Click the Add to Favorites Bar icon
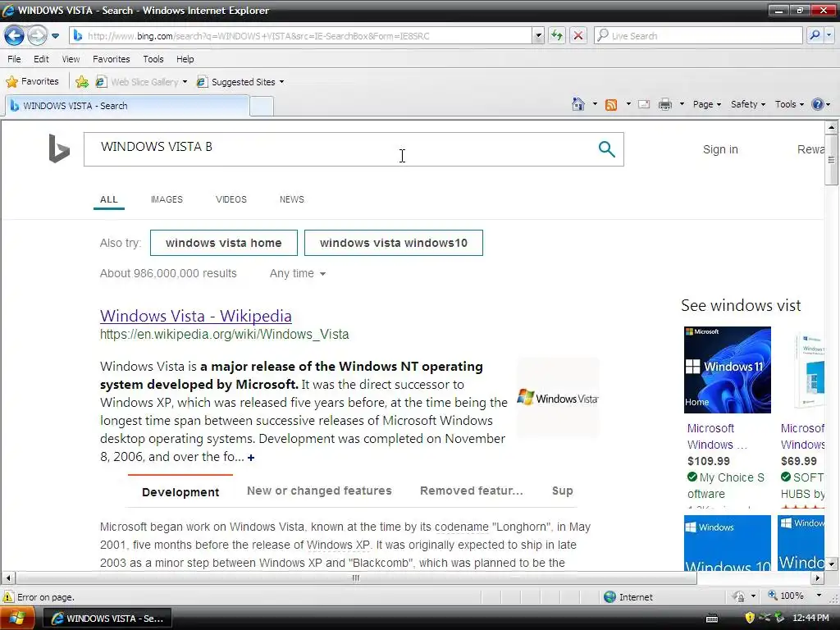Viewport: 840px width, 630px height. (82, 81)
